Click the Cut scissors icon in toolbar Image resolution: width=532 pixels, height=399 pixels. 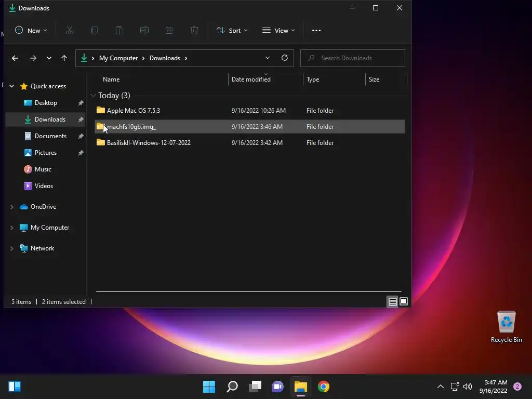(x=70, y=31)
